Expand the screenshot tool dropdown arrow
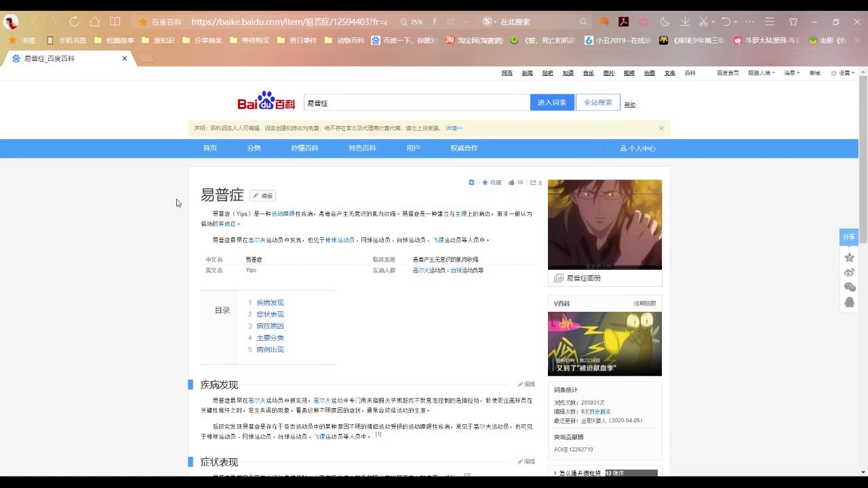The height and width of the screenshot is (488, 868). (713, 22)
